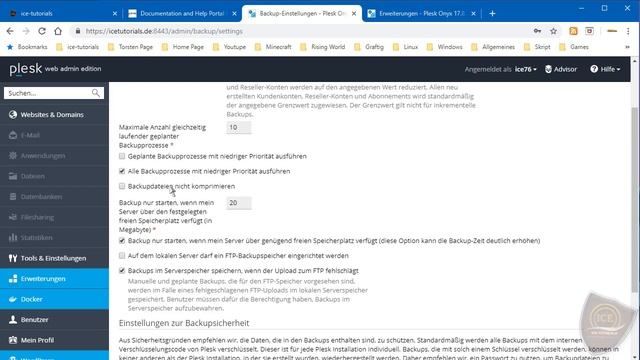Screen dimensions: 640x360
Task: Bookmark this page with star icon
Action: coord(553,31)
